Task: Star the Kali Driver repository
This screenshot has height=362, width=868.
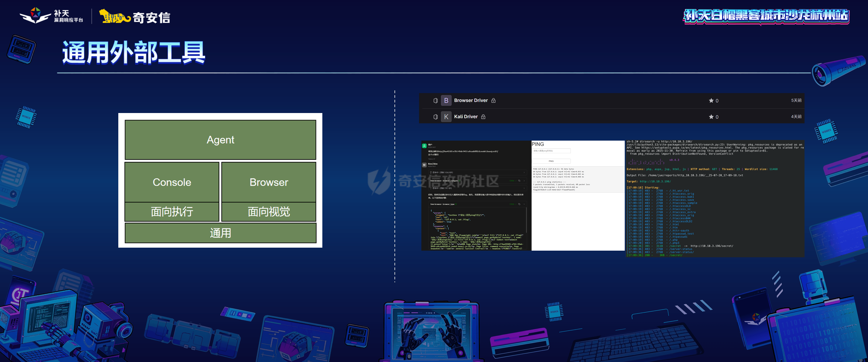Action: (711, 117)
